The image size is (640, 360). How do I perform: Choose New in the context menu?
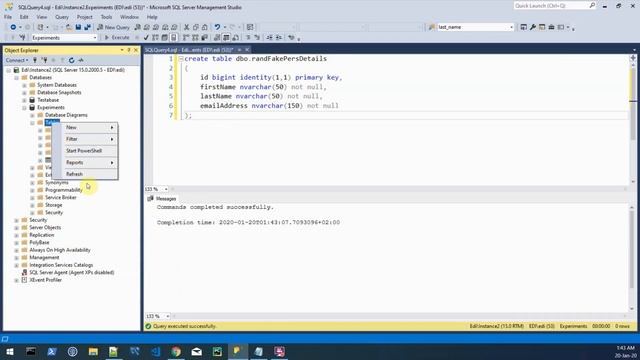[x=85, y=128]
